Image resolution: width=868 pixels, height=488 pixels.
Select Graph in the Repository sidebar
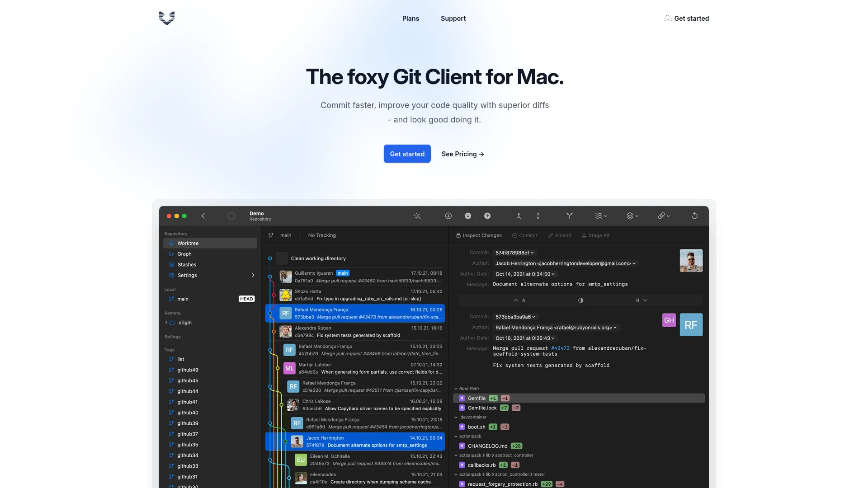point(210,254)
